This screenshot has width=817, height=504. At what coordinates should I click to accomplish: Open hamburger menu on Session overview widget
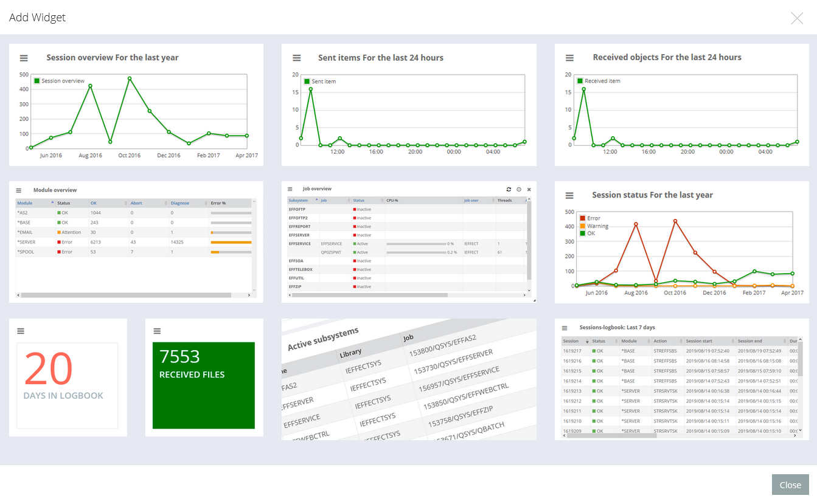pyautogui.click(x=24, y=58)
